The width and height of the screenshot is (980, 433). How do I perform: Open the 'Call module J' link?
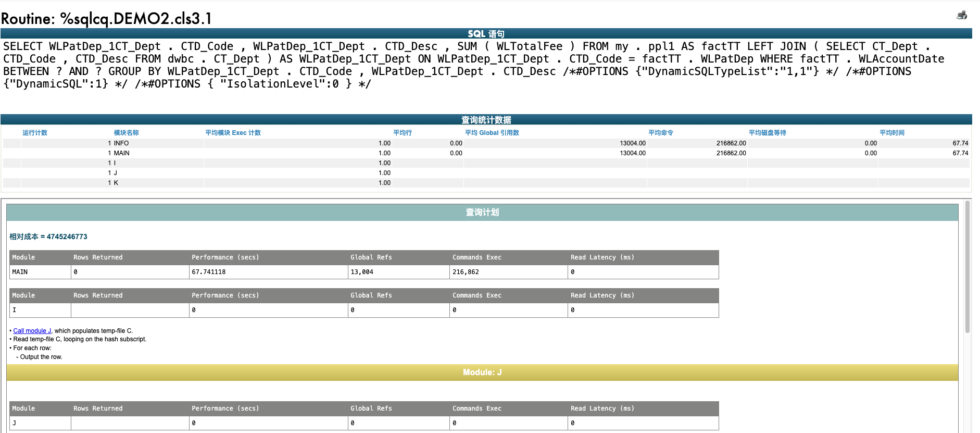32,331
